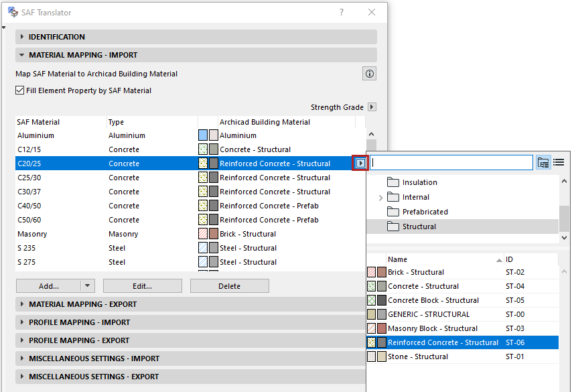
Task: Select the S 275 steel row
Action: click(190, 262)
